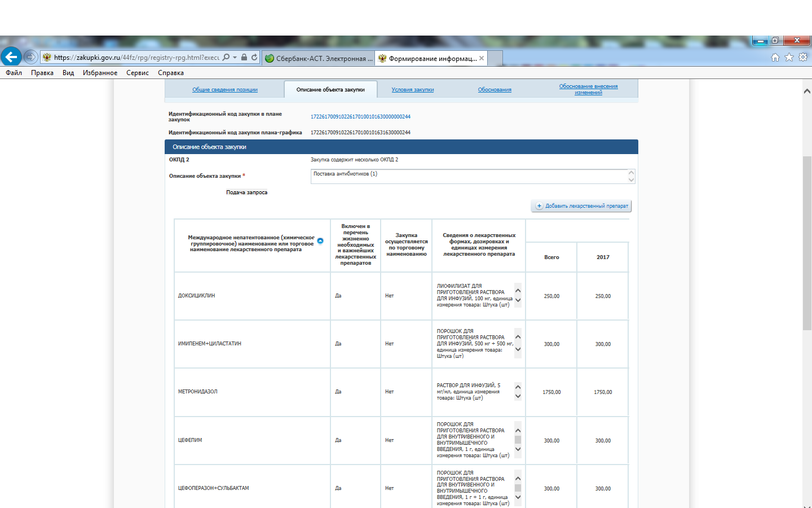Image resolution: width=812 pixels, height=508 pixels.
Task: Click the browser Back arrow button
Action: 11,57
